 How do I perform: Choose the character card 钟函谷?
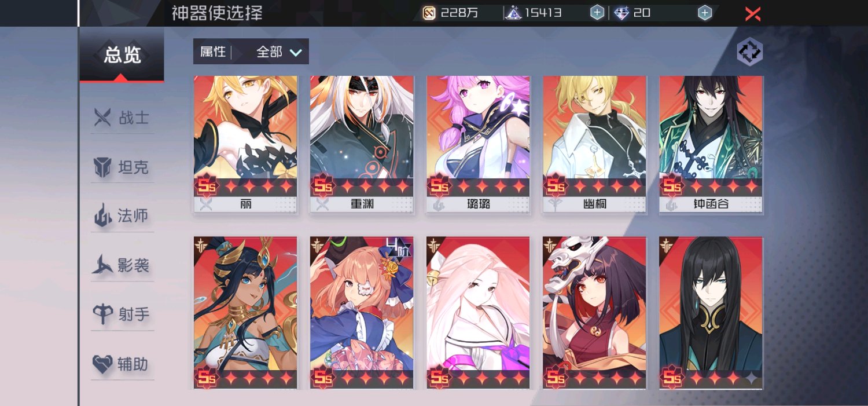[711, 144]
